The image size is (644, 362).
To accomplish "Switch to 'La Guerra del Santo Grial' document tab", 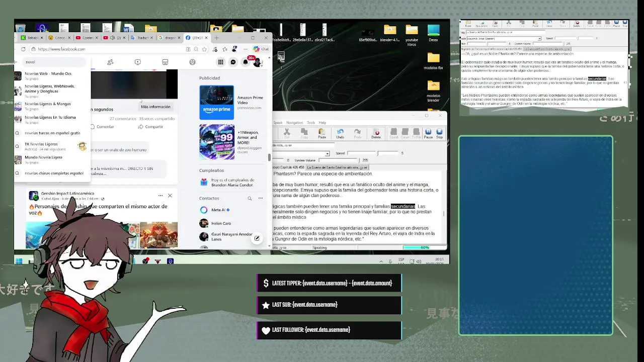I will pos(337,167).
